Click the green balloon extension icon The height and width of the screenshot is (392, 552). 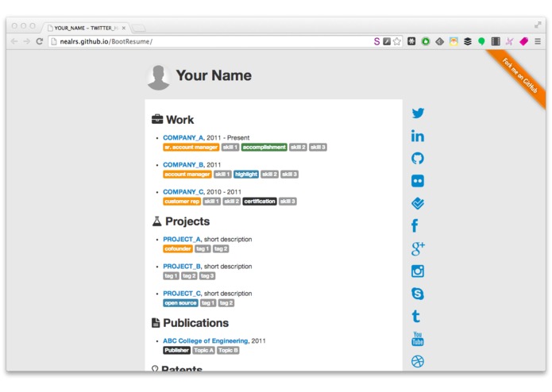pos(481,41)
